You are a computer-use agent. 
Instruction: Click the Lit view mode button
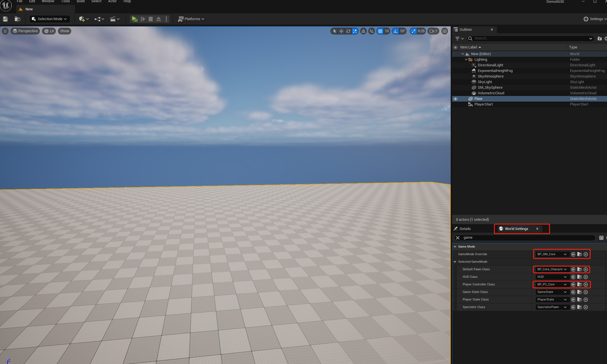click(x=49, y=31)
